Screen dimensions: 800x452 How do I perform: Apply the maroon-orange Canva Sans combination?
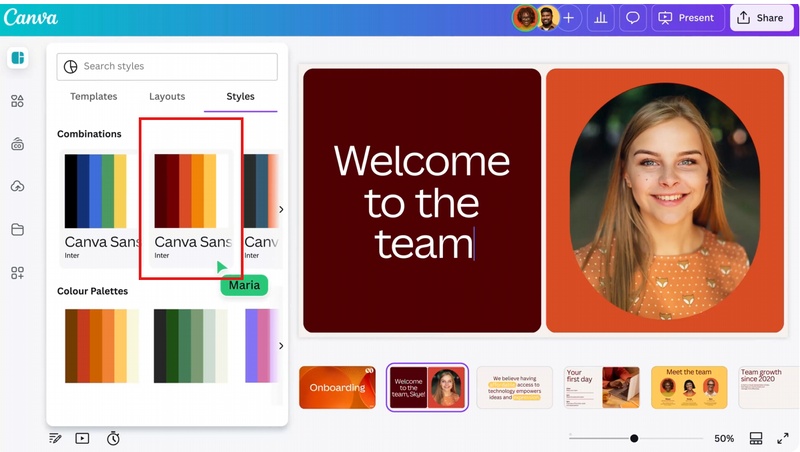191,208
